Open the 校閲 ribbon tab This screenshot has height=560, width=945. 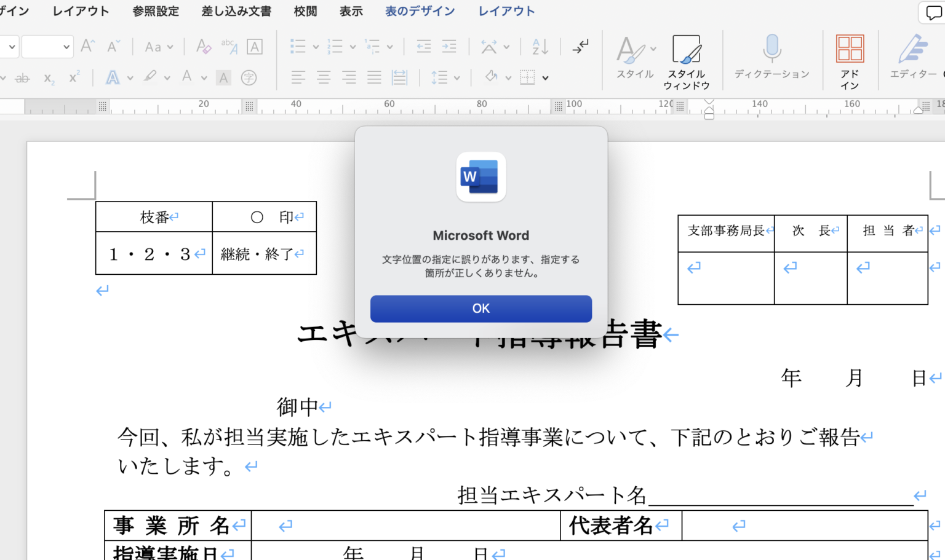coord(305,11)
